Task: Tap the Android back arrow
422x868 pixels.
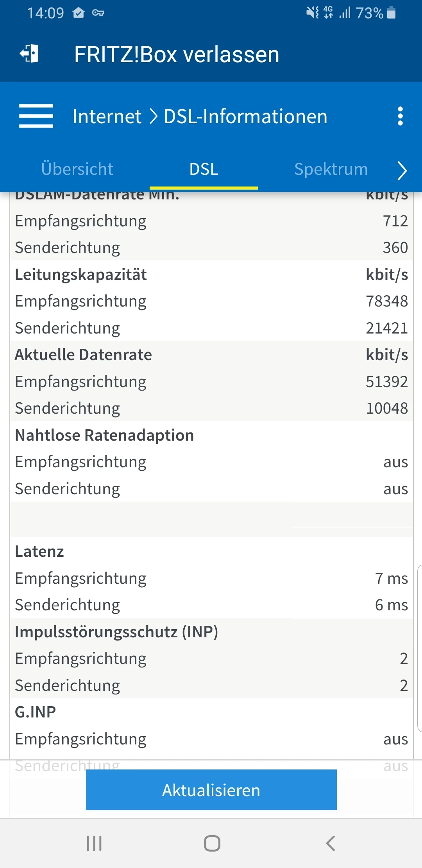Action: tap(331, 843)
